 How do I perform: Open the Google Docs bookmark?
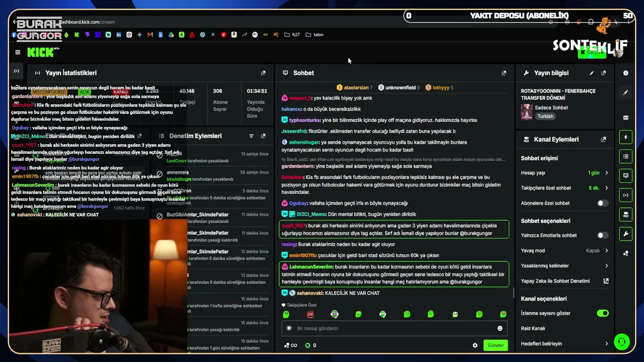tap(160, 35)
